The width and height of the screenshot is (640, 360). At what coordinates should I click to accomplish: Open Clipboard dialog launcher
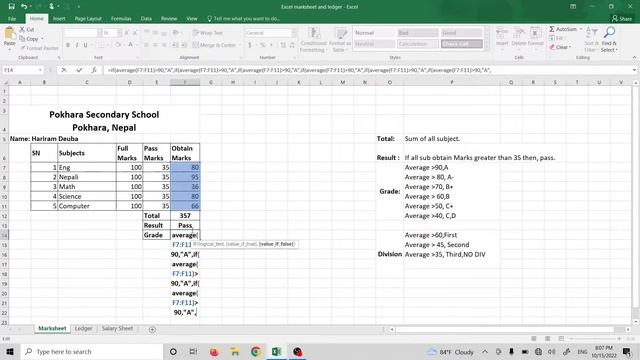(59, 58)
